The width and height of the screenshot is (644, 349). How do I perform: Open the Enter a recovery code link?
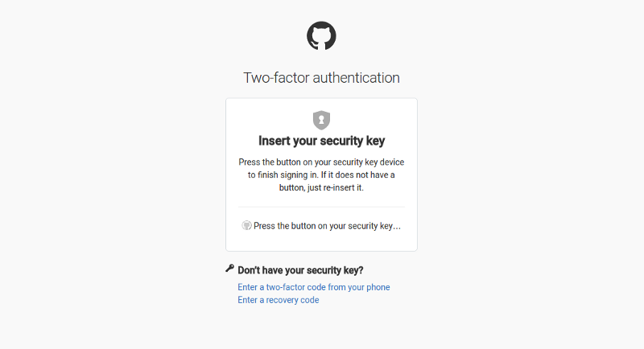click(x=279, y=300)
